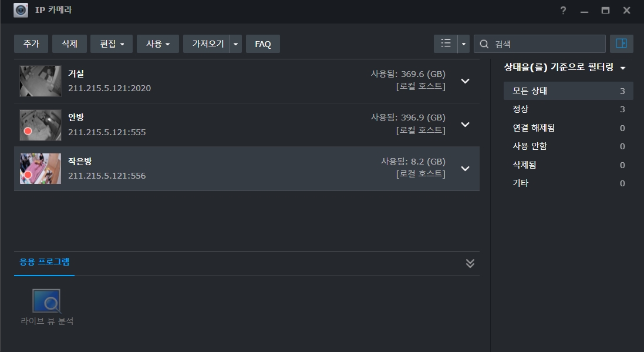The height and width of the screenshot is (352, 644).
Task: Select the 작은방 camera thumbnail
Action: (41, 169)
